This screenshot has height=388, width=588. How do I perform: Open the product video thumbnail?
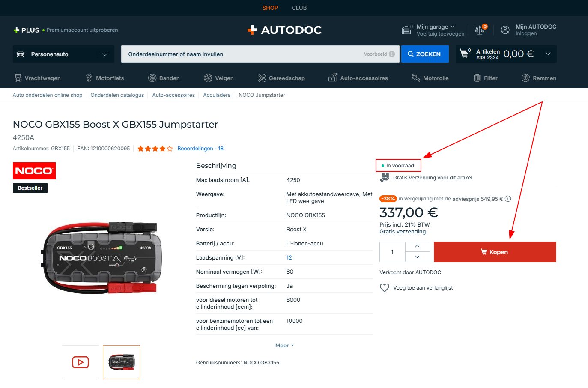click(81, 362)
